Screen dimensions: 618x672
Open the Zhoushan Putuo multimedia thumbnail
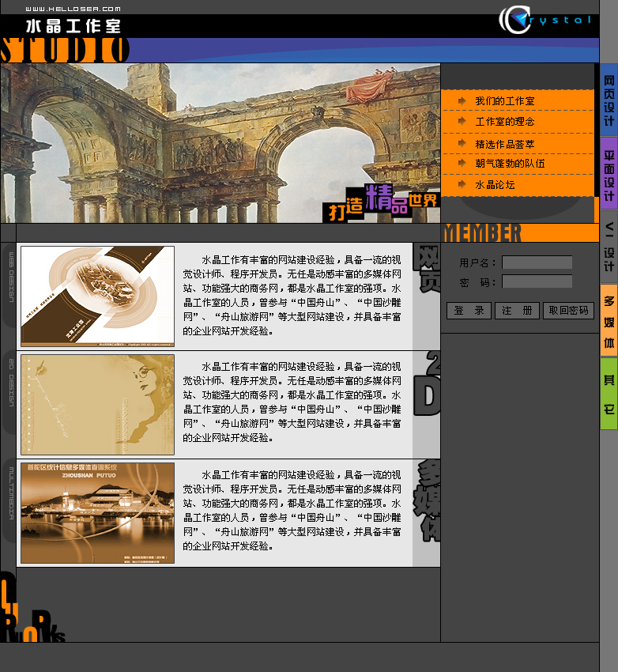[98, 513]
